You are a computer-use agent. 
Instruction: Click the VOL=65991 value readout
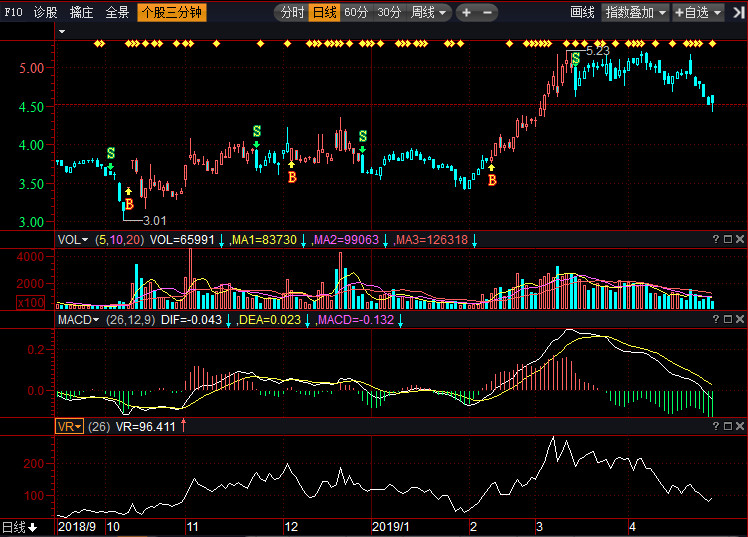point(182,240)
